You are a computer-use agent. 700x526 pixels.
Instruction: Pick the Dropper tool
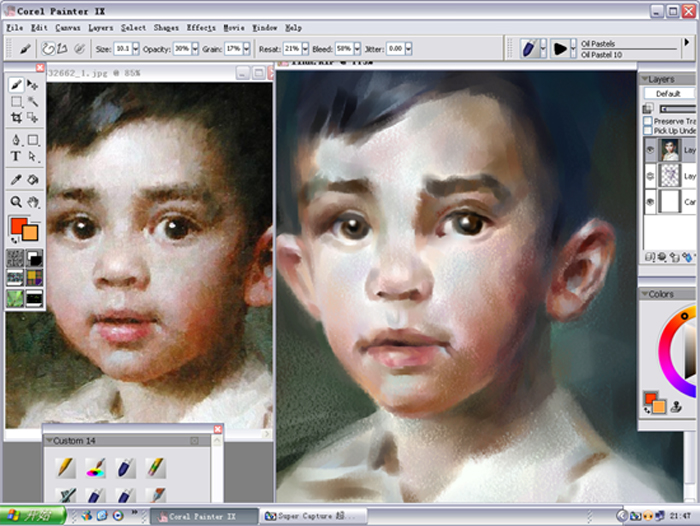tap(16, 180)
